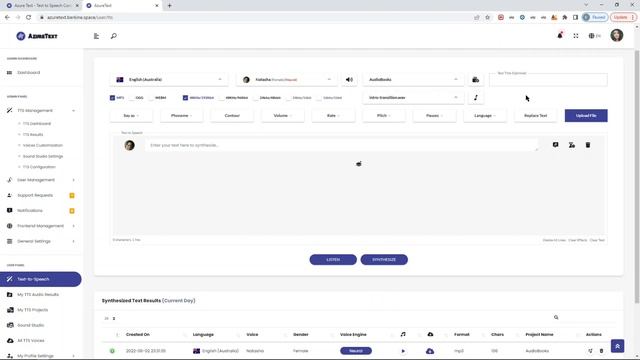This screenshot has width=640, height=360.
Task: Click the Contour button
Action: point(232,116)
